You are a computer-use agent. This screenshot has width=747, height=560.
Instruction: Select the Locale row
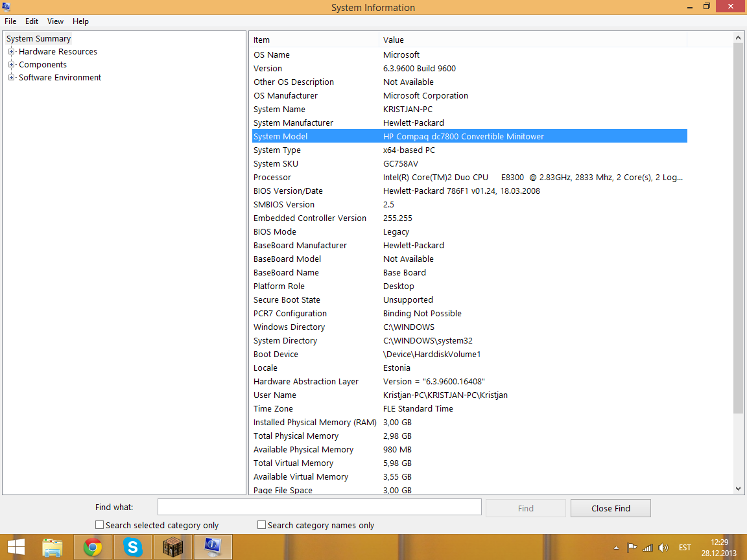(x=469, y=367)
